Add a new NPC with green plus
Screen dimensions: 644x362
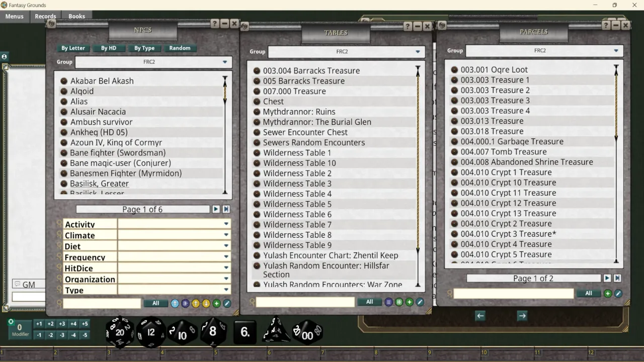pos(216,303)
